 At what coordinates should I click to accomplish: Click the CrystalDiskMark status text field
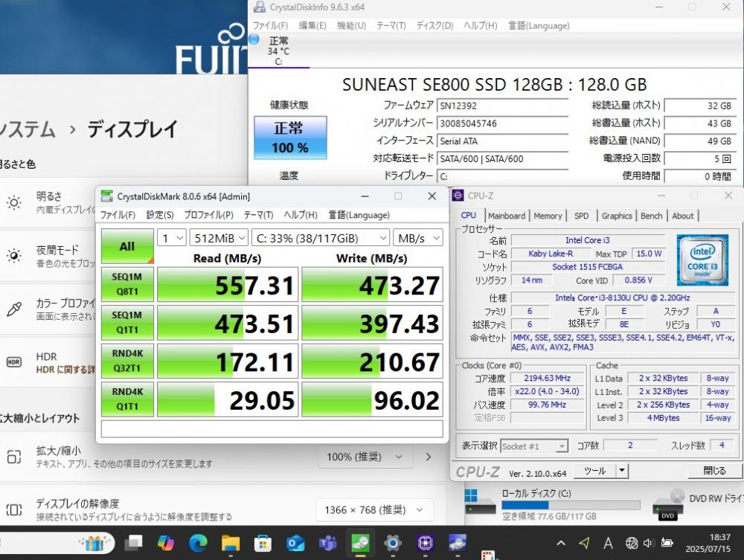tap(272, 429)
